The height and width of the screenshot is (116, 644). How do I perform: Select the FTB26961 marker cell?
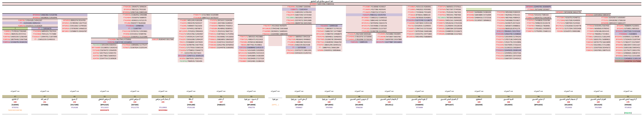coord(299,7)
